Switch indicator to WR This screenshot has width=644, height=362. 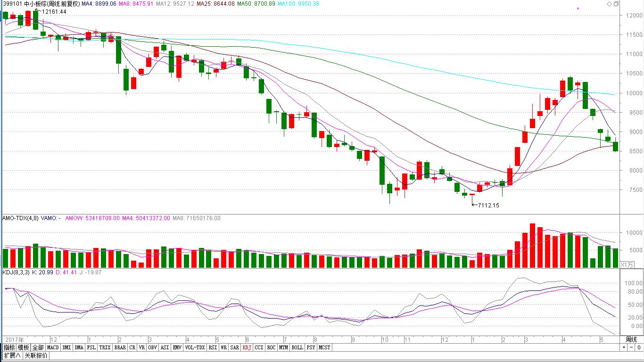224,347
